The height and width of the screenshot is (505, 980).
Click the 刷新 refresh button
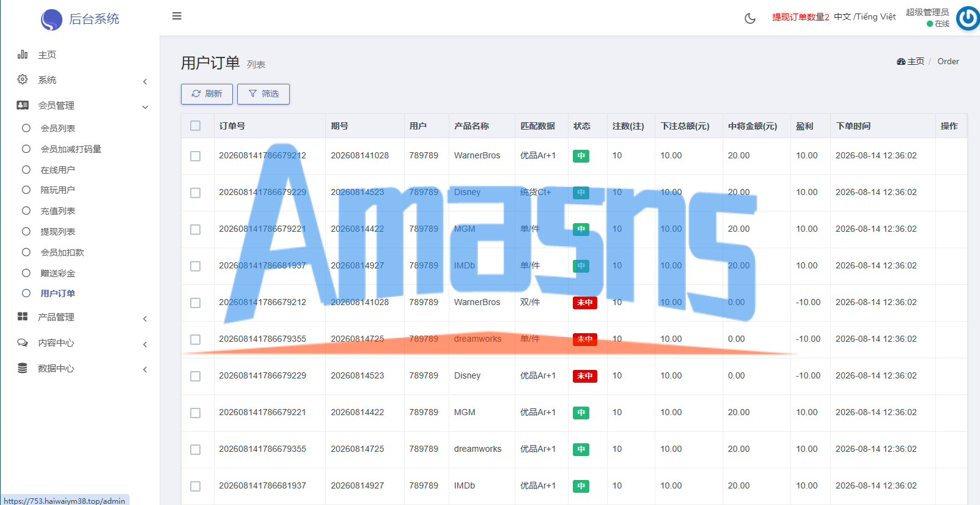pyautogui.click(x=207, y=94)
